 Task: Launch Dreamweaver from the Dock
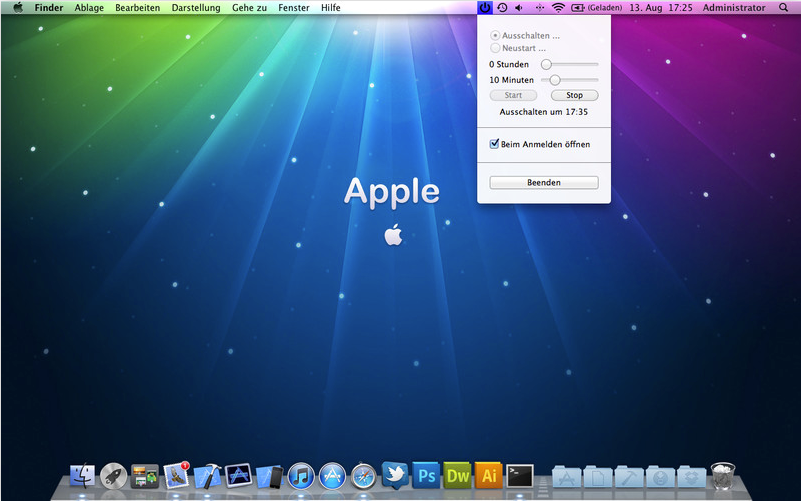tap(458, 475)
